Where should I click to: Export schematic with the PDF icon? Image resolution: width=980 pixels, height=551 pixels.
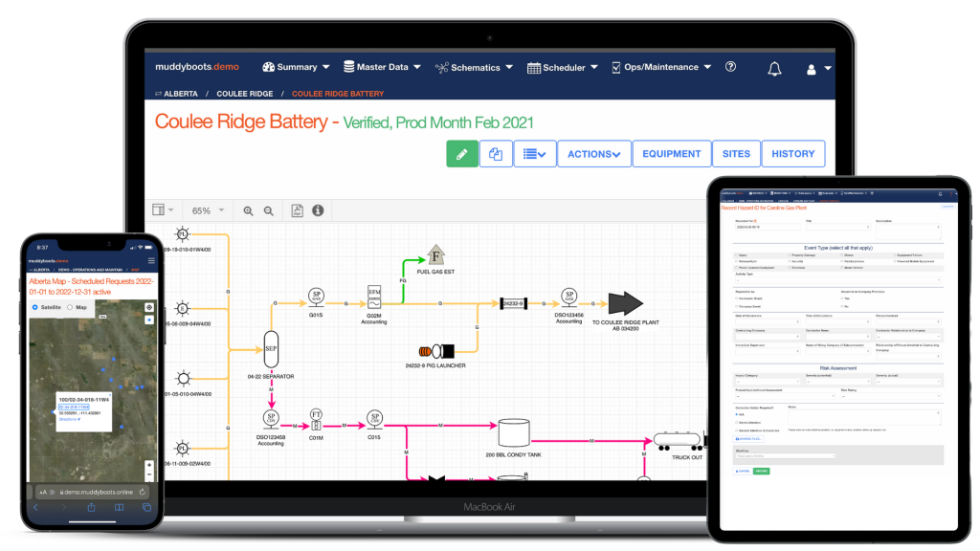click(297, 210)
